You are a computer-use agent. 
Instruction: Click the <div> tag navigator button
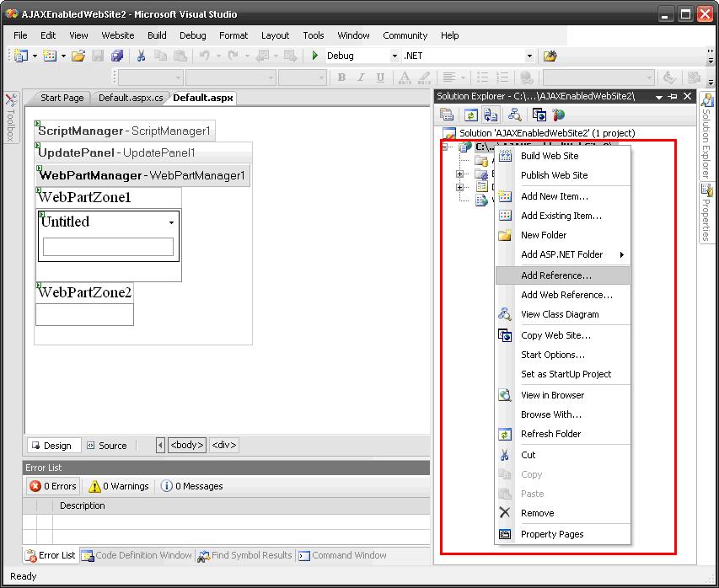223,445
